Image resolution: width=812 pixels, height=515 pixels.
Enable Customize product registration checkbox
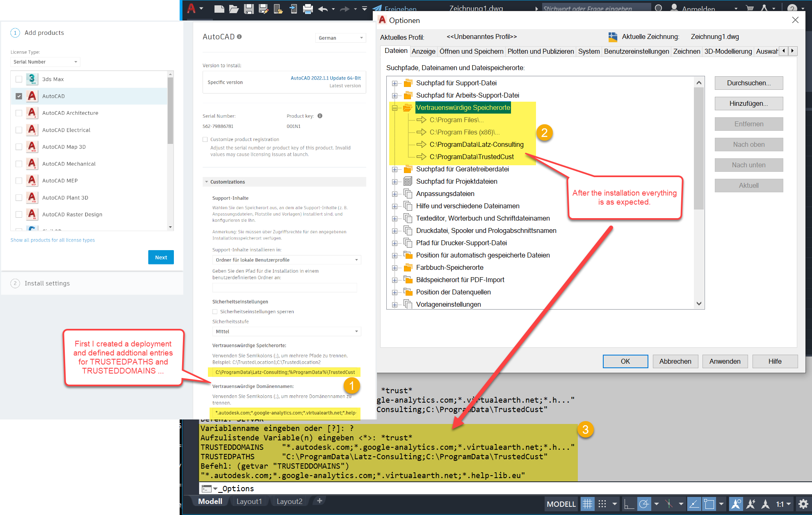[205, 139]
